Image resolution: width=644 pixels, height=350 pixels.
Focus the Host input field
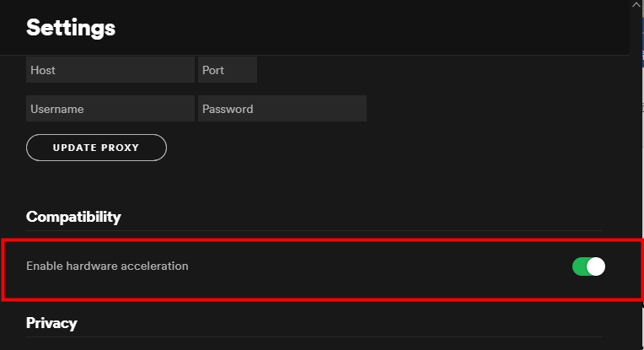tap(110, 70)
